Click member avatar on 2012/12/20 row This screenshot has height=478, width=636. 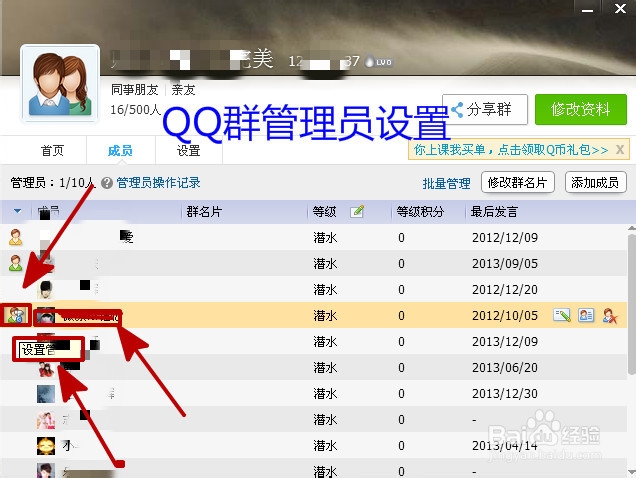point(46,289)
